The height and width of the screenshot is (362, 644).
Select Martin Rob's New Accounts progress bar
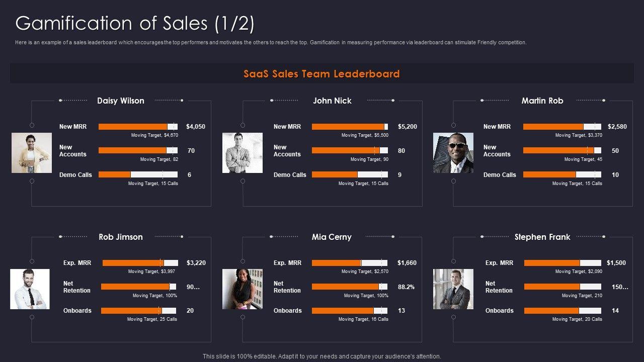[562, 150]
